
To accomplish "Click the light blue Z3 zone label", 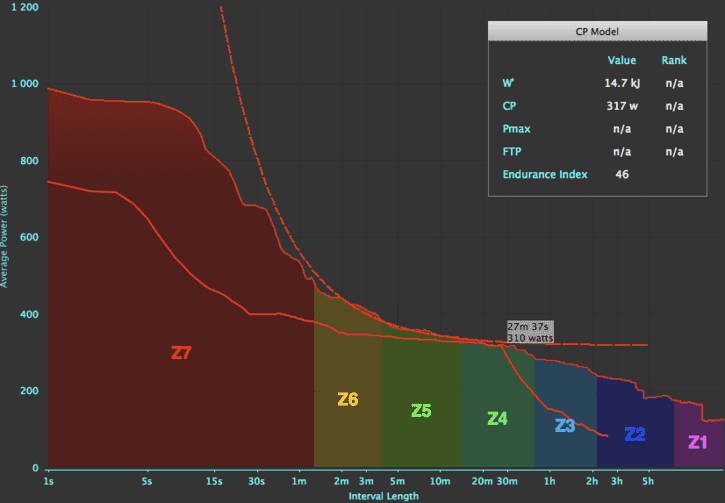I will tap(565, 426).
